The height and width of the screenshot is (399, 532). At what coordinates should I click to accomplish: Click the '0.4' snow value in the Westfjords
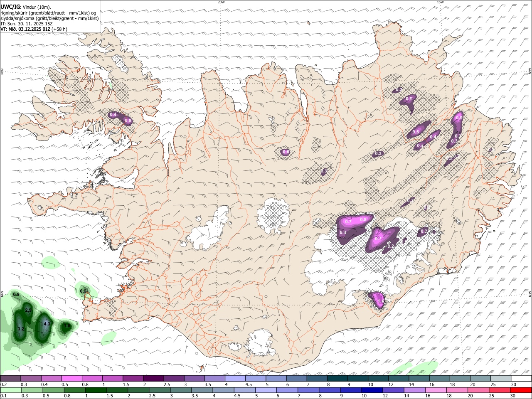[x=113, y=115]
